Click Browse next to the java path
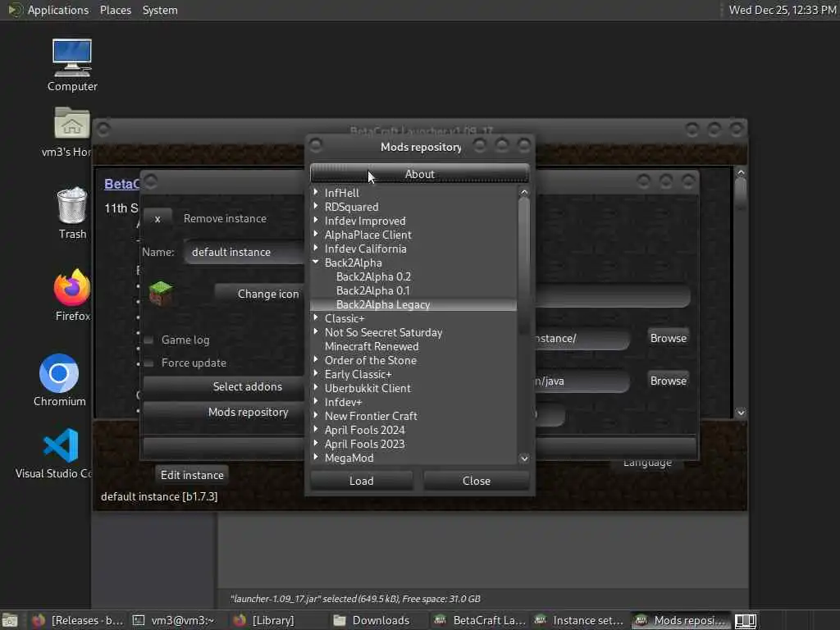This screenshot has height=630, width=840. click(668, 381)
